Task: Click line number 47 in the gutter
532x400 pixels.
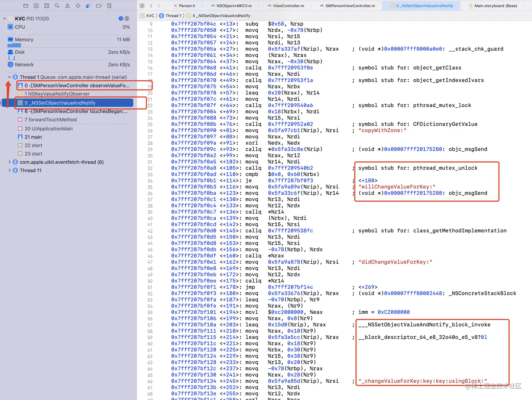Action: (150, 262)
